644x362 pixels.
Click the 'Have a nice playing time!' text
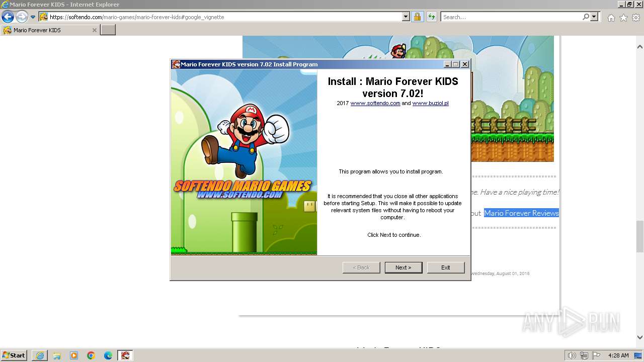tap(519, 192)
